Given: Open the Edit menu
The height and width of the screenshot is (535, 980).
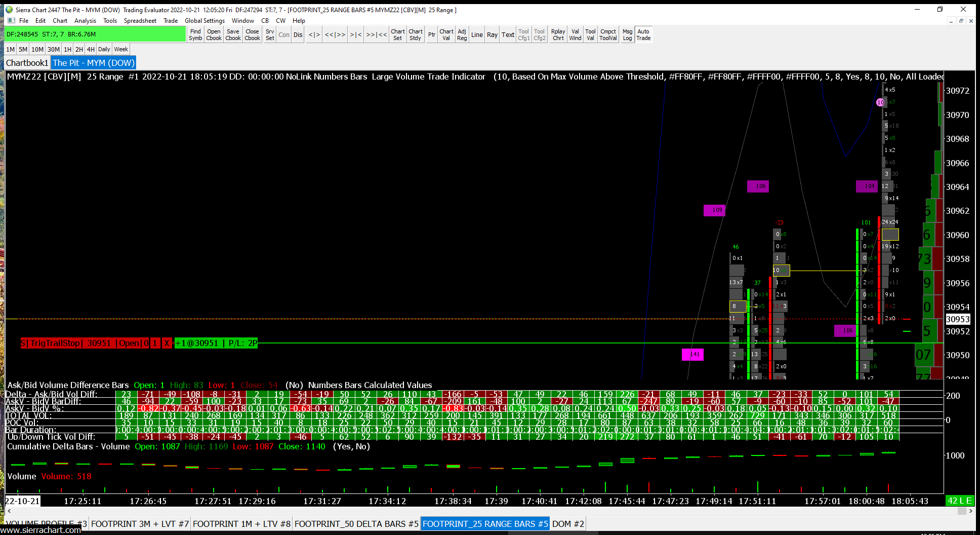Looking at the screenshot, I should pyautogui.click(x=40, y=21).
